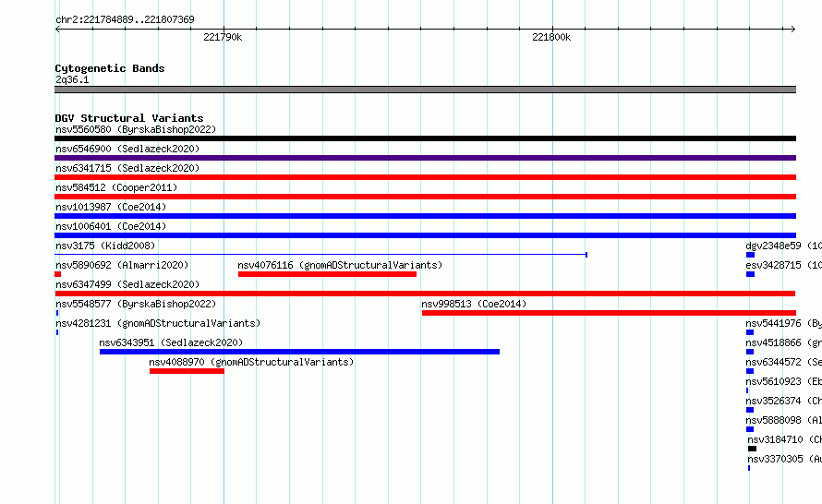Select the purple nsv6546900 variant bar
This screenshot has width=822, height=504.
point(425,158)
